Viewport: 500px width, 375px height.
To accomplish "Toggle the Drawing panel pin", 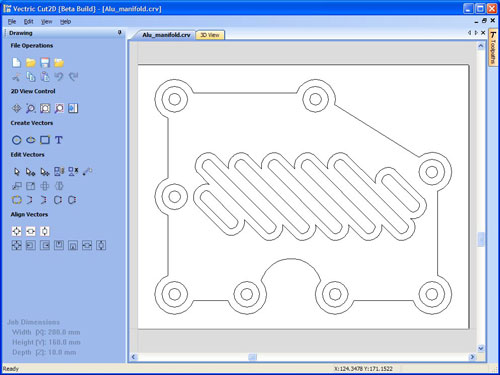I will click(119, 33).
